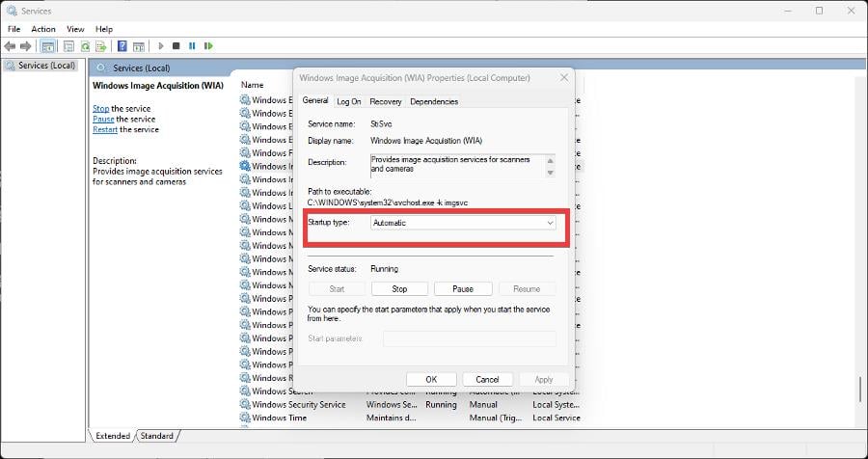Viewport: 868px width, 459px height.
Task: Click the Name column header
Action: point(252,85)
